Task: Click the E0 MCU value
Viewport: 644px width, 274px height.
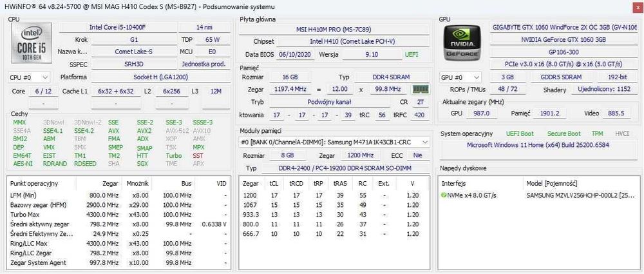Action: click(x=213, y=52)
